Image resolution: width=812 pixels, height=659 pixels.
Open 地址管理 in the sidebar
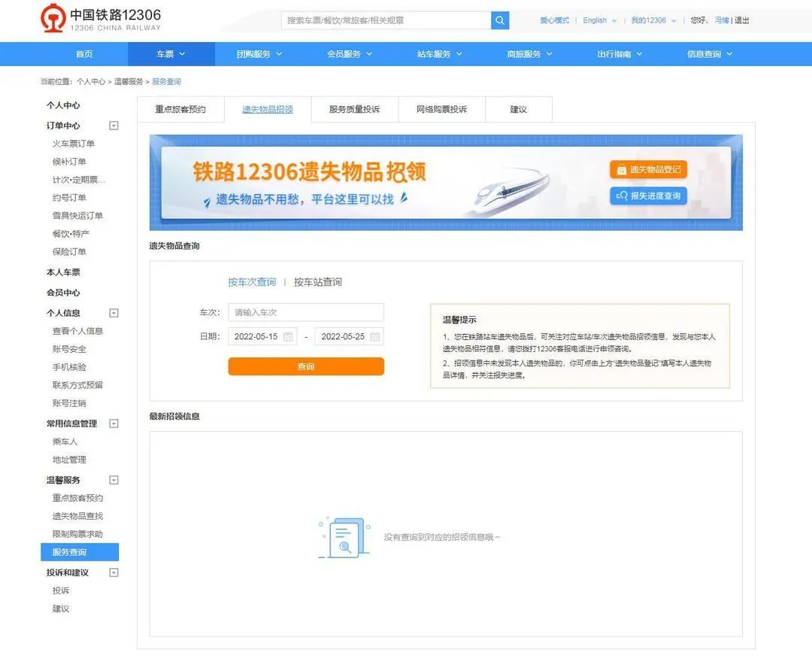(69, 460)
